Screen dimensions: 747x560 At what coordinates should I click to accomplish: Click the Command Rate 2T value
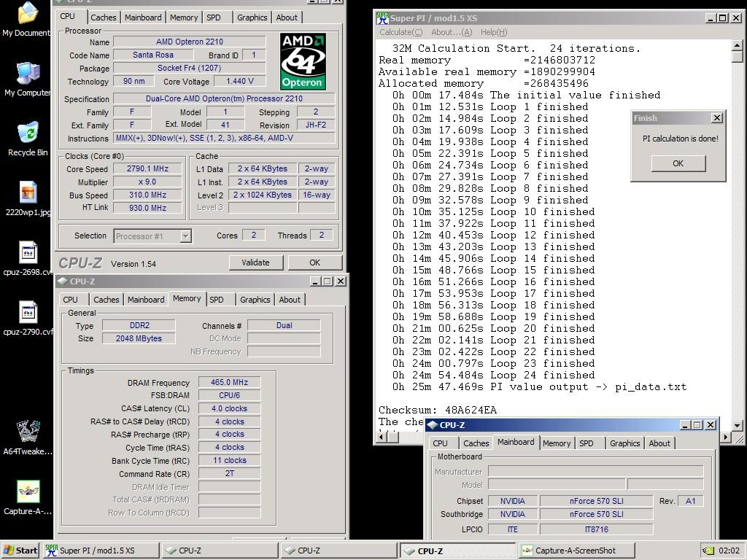click(x=230, y=473)
